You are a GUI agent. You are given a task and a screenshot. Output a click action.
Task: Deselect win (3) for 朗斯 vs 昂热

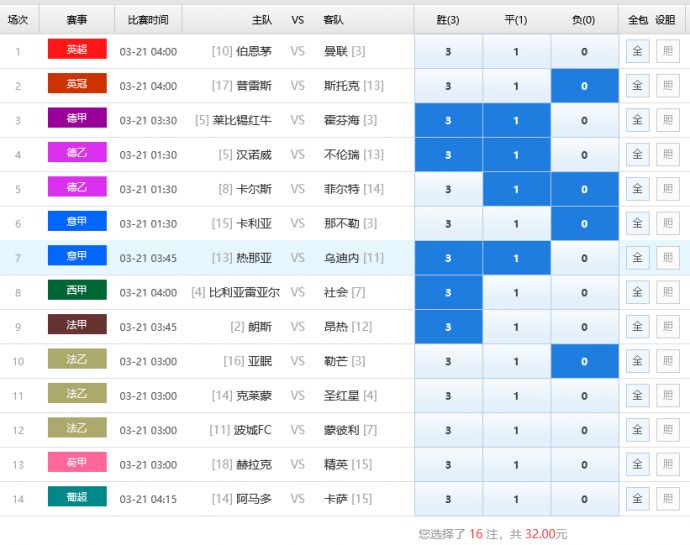[448, 327]
